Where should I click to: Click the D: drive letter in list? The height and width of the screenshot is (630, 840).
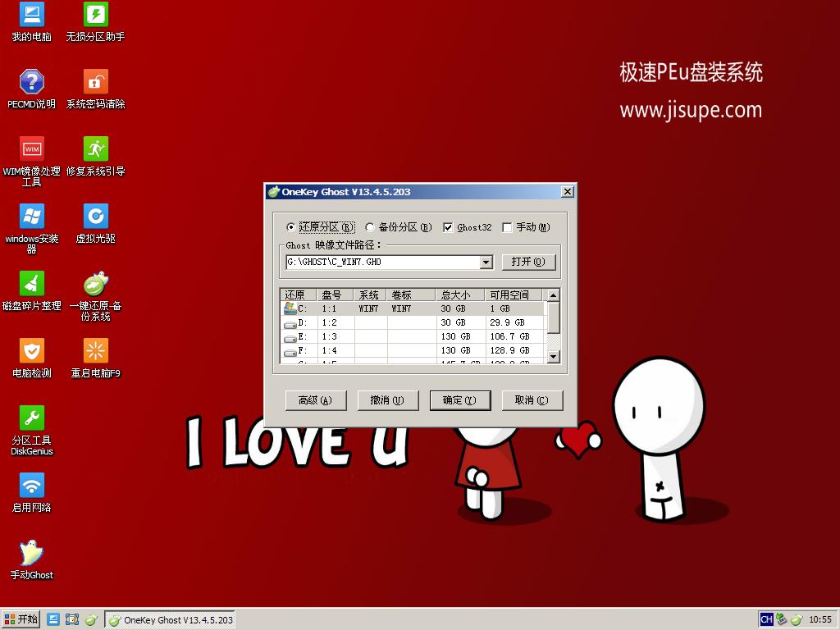[303, 322]
